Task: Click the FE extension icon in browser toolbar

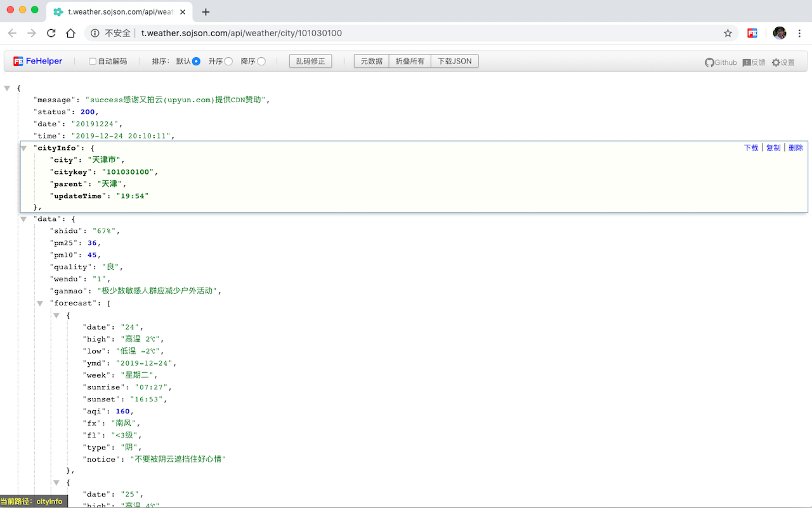Action: pyautogui.click(x=752, y=33)
